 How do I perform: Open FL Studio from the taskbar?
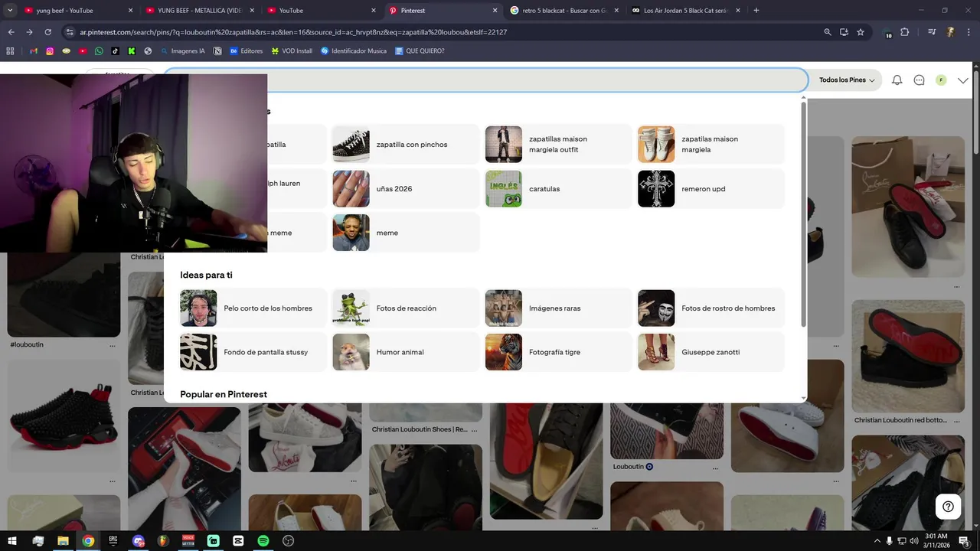(163, 541)
